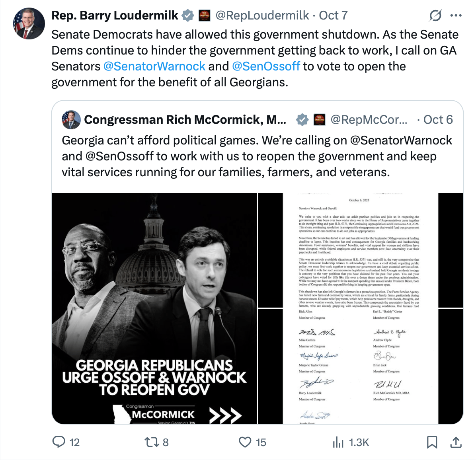
Task: Open the Oct 7 tweet timestamp
Action: point(333,15)
